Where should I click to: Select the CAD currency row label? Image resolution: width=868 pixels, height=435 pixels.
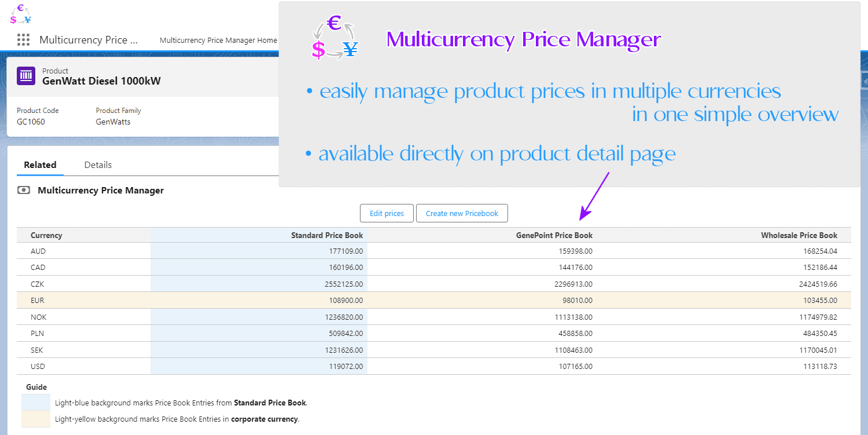(x=38, y=268)
